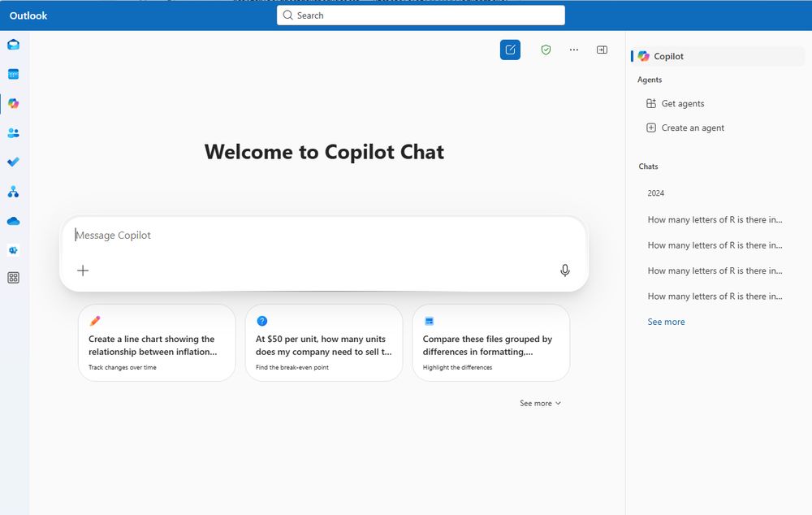The width and height of the screenshot is (812, 515).
Task: Open Get agents in the Agents section
Action: click(676, 104)
